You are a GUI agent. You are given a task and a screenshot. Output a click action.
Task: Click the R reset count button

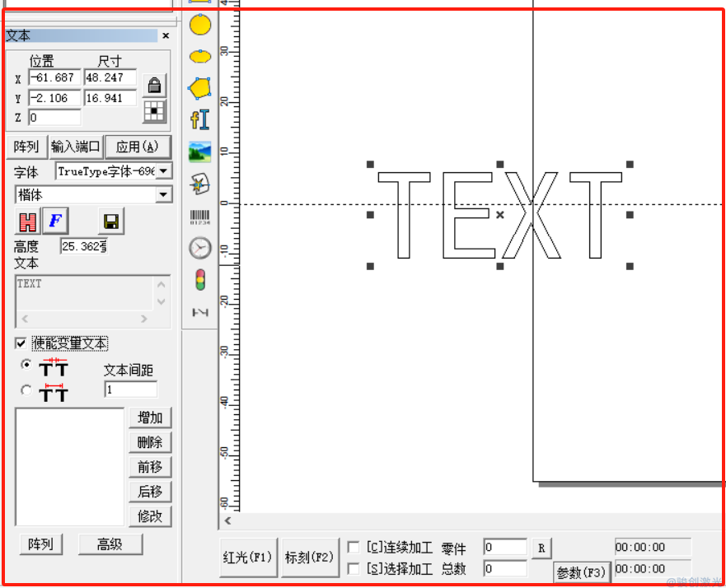[x=541, y=548]
